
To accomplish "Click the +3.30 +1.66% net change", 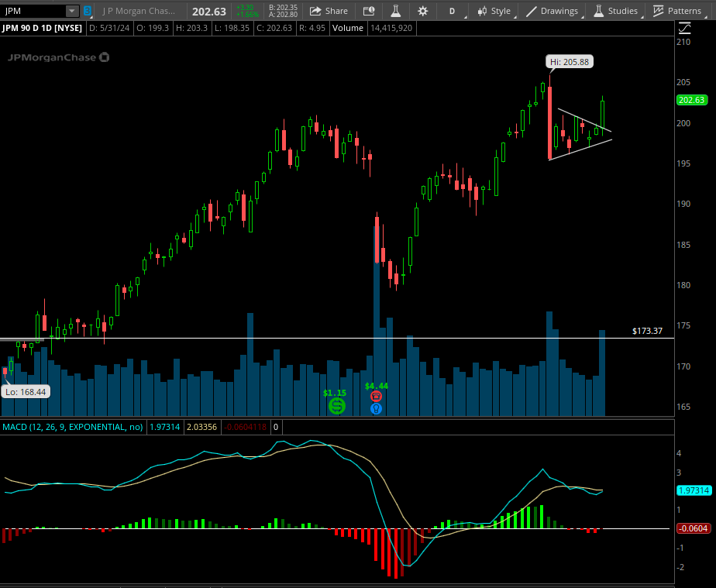I will tap(247, 11).
